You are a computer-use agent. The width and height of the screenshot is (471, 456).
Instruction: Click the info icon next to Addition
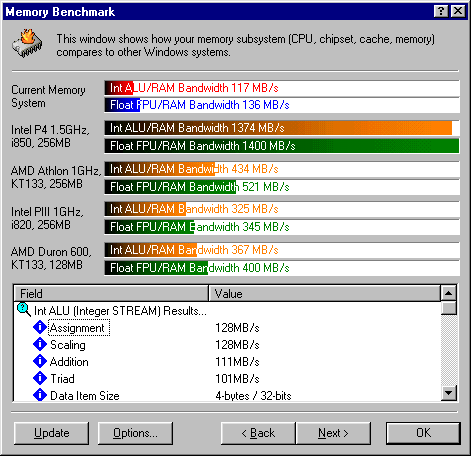click(40, 361)
